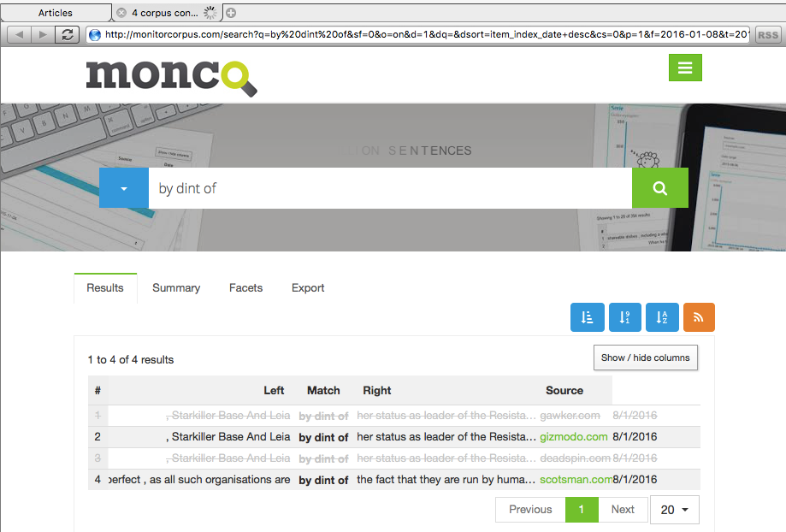Open the green hamburger menu
This screenshot has height=532, width=786.
tap(684, 68)
